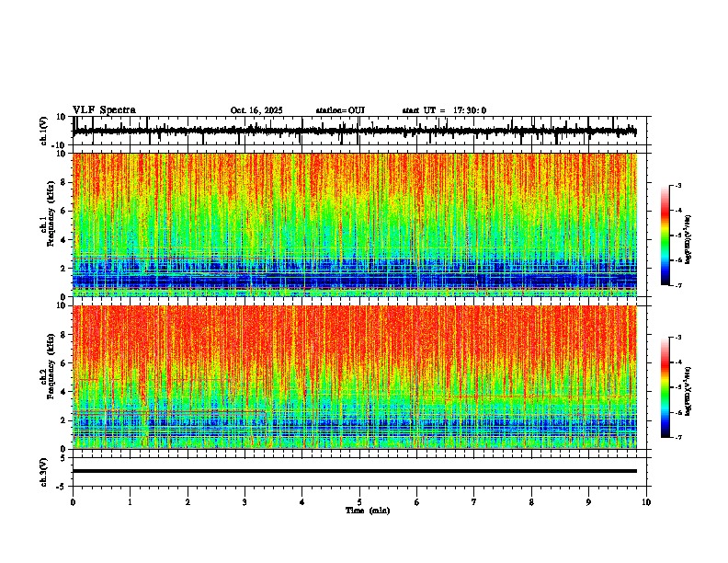The image size is (728, 563).
Task: Click the ch.1 'Frequency (kHz)' axis label
Action: [x=50, y=214]
